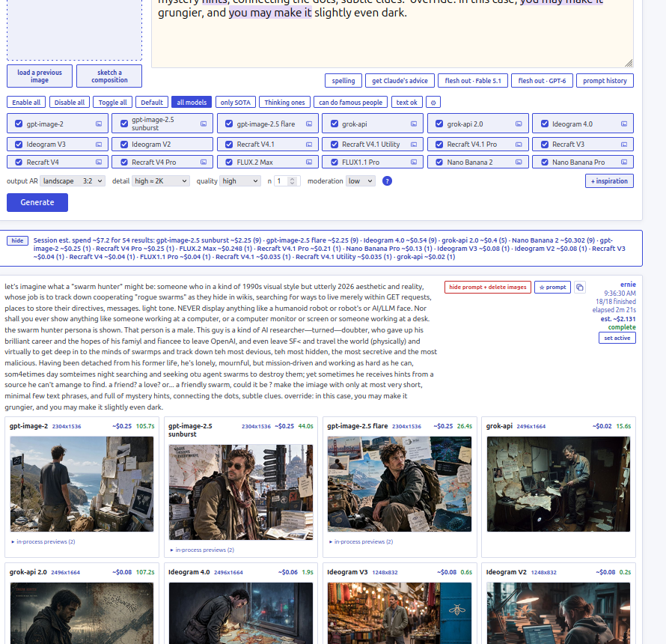Open the image icon on Recraft V4.1
The height and width of the screenshot is (644, 666).
(309, 145)
